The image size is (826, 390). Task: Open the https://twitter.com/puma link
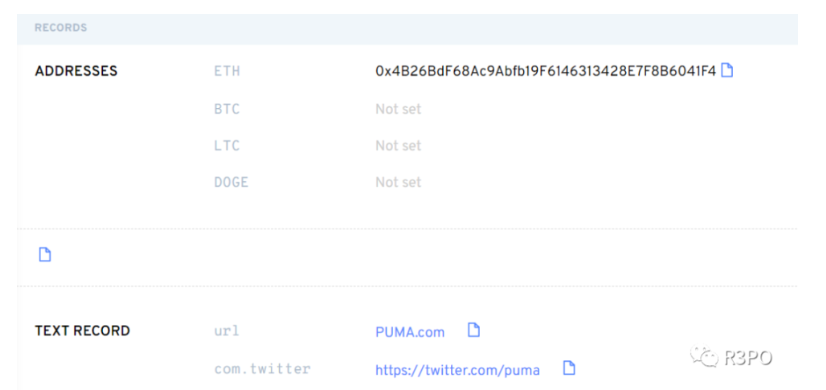point(457,370)
